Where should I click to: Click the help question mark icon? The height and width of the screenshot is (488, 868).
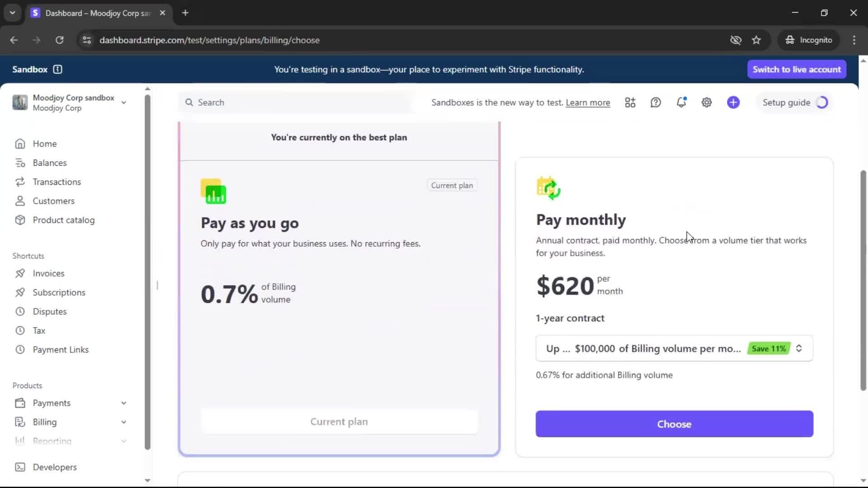point(656,103)
